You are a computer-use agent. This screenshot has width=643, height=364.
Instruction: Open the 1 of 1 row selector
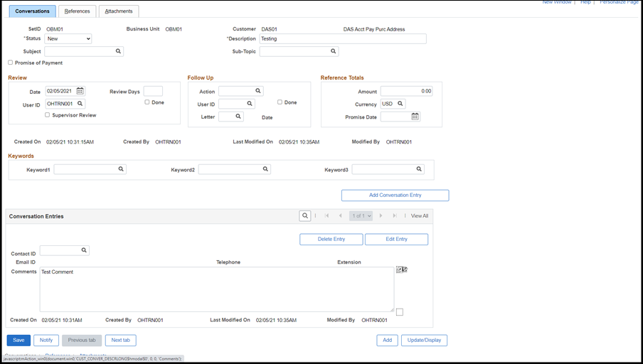[x=361, y=215]
